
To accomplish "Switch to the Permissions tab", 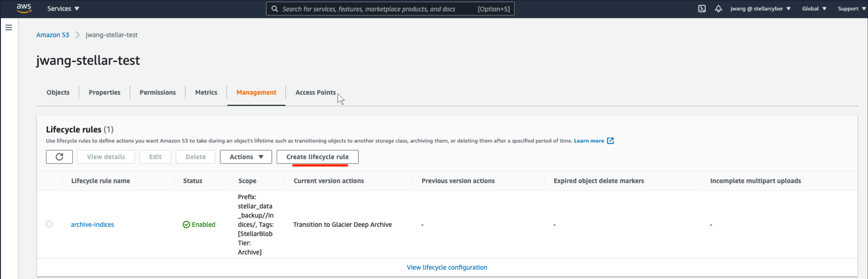I will tap(157, 93).
